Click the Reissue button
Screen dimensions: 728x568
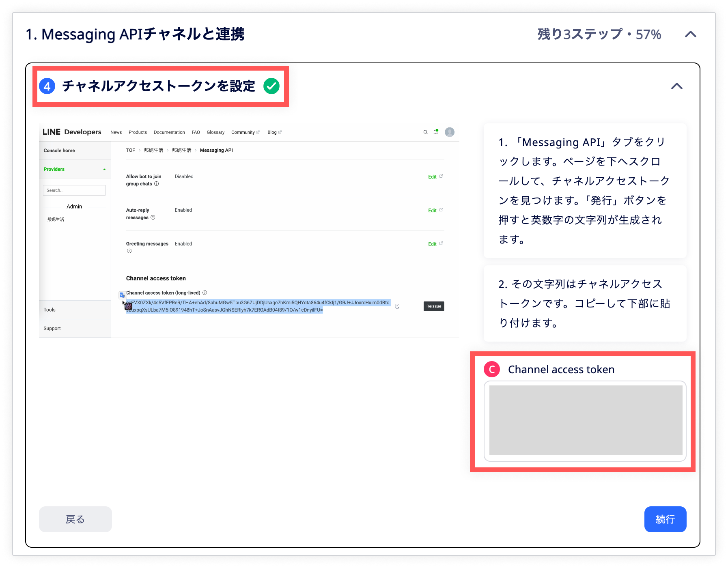click(434, 306)
